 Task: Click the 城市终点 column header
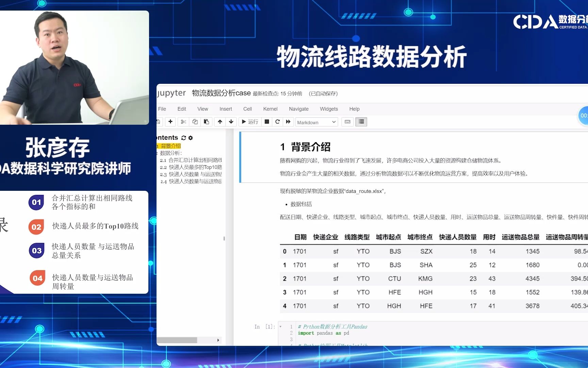click(x=420, y=237)
